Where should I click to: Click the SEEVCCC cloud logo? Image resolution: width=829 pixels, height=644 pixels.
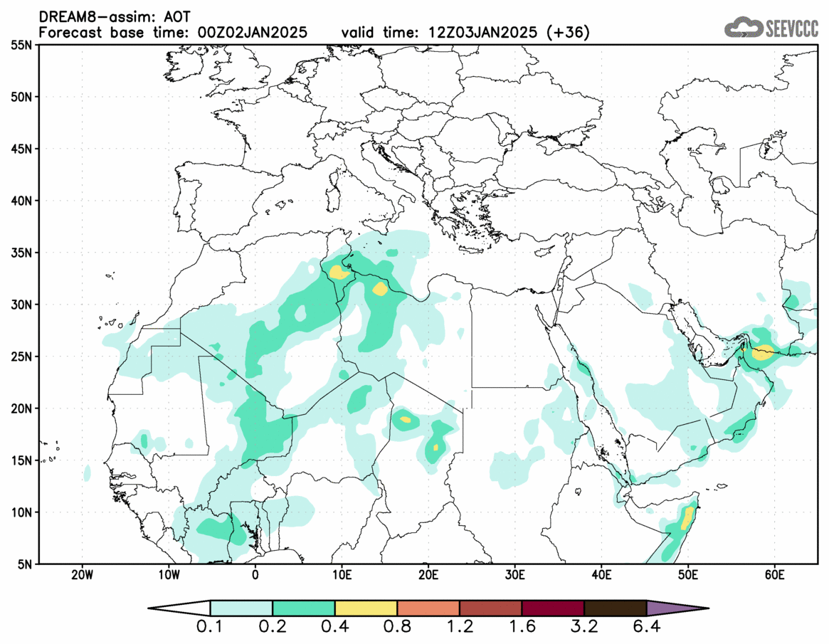pos(772,27)
